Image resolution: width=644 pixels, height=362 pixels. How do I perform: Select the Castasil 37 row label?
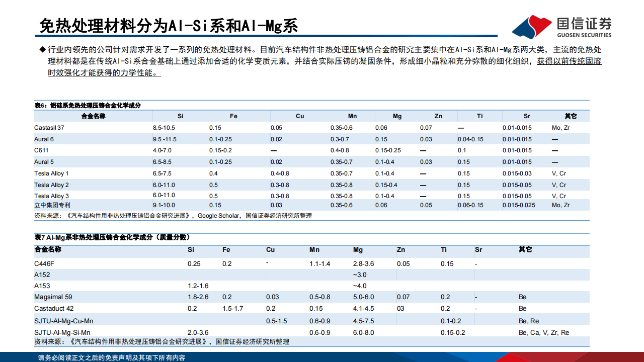49,128
